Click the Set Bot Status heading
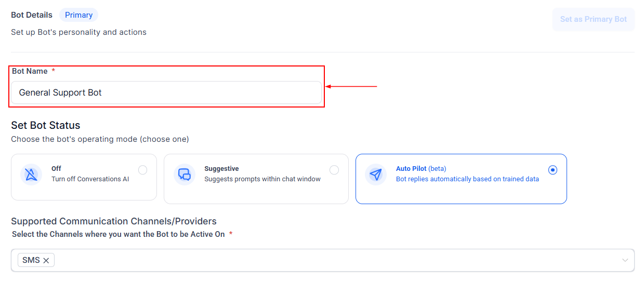The height and width of the screenshot is (281, 644). [46, 125]
